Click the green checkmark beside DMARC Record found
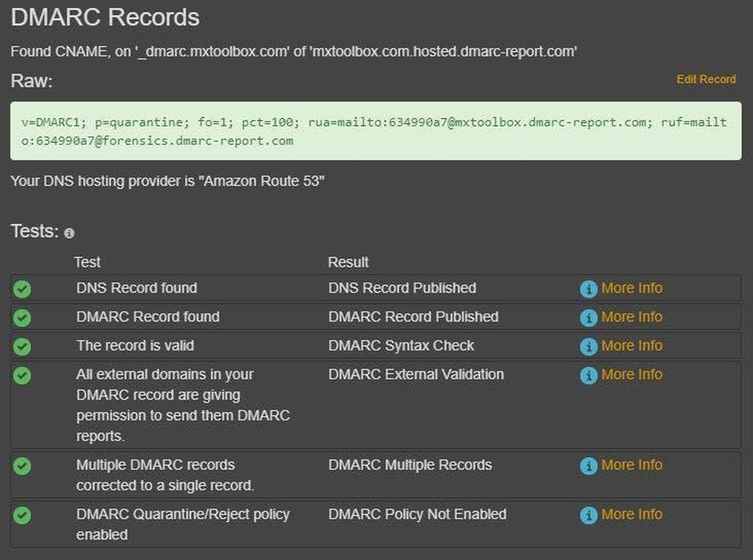Viewport: 753px width, 560px height. point(23,317)
